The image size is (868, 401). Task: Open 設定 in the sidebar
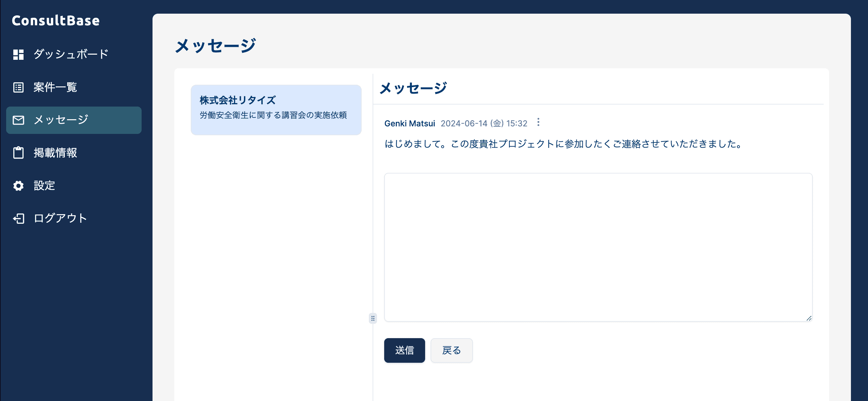(44, 186)
